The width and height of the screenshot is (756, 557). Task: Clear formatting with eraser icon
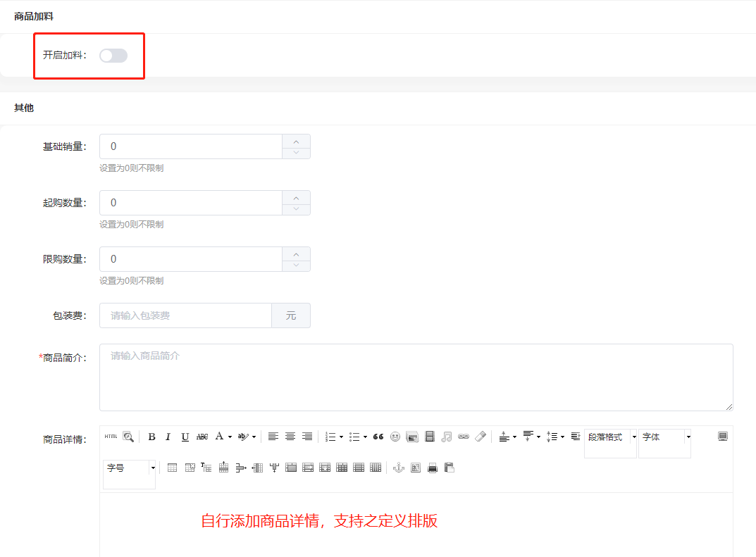(481, 437)
